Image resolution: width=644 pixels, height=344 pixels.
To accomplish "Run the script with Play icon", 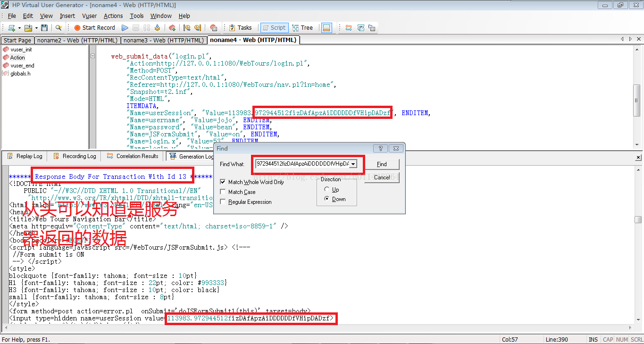I will click(125, 28).
